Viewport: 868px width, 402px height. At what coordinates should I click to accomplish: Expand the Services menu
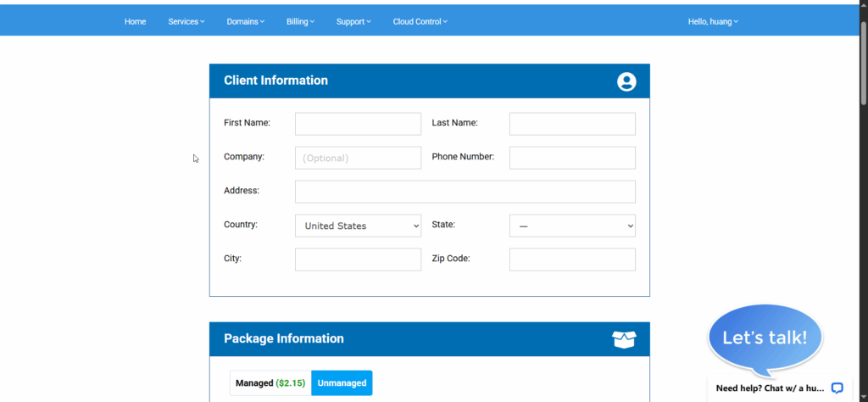coord(186,21)
